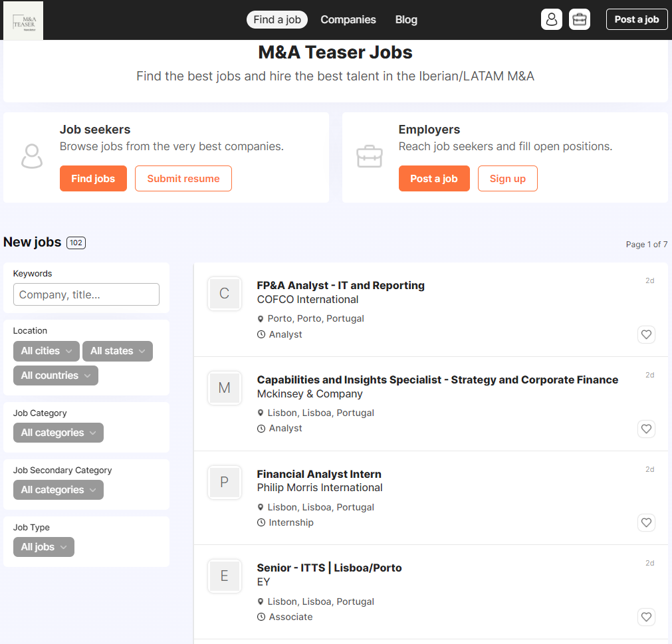Open the Financial Analyst Intern listing
The width and height of the screenshot is (672, 644).
(319, 474)
